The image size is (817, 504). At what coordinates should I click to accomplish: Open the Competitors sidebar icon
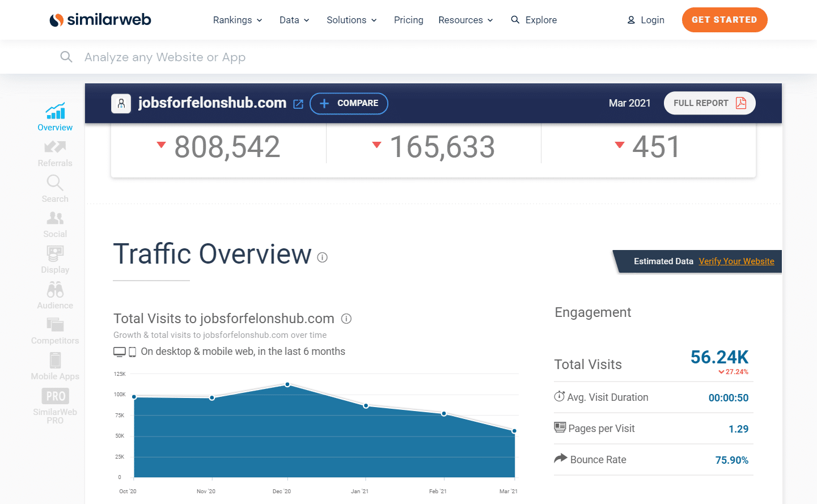pyautogui.click(x=54, y=325)
